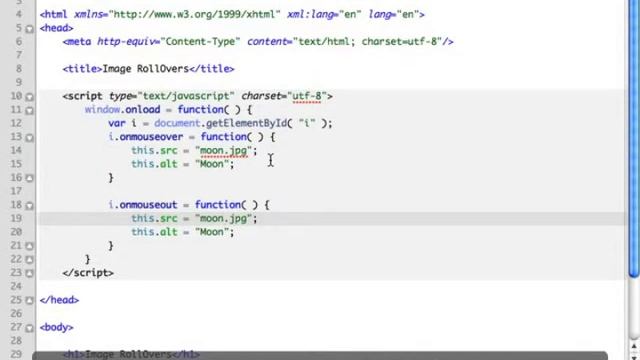Click the opening body tag on line 27
The width and height of the screenshot is (640, 360).
click(x=56, y=327)
